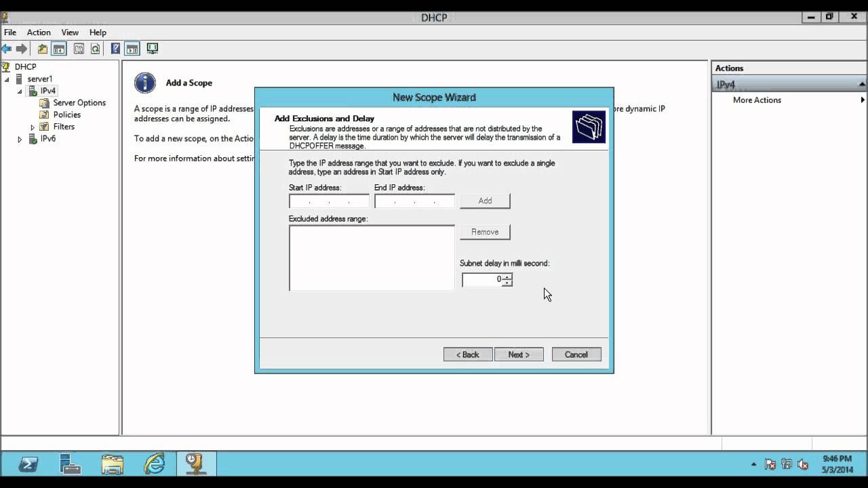Click the Actions pane header

(789, 68)
